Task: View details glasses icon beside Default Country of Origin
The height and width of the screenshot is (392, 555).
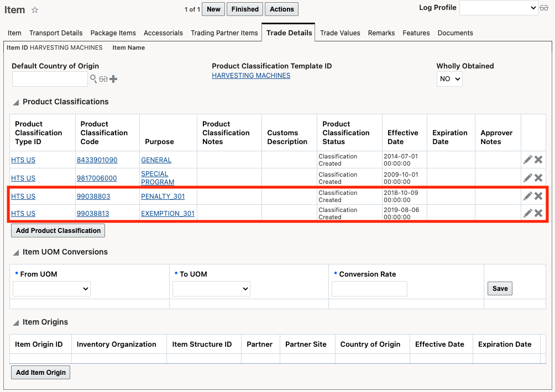Action: pos(103,79)
